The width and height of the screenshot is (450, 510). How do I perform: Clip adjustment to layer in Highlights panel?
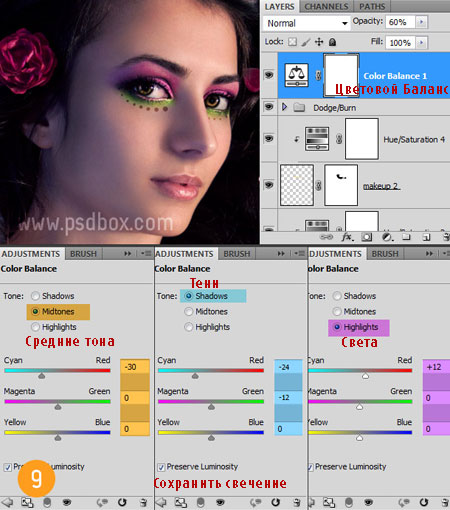tap(349, 502)
